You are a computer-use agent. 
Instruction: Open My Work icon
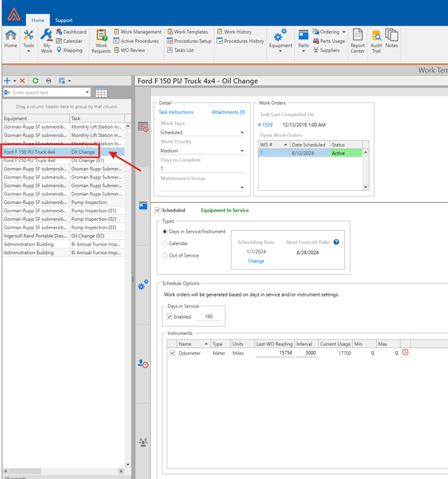(47, 41)
